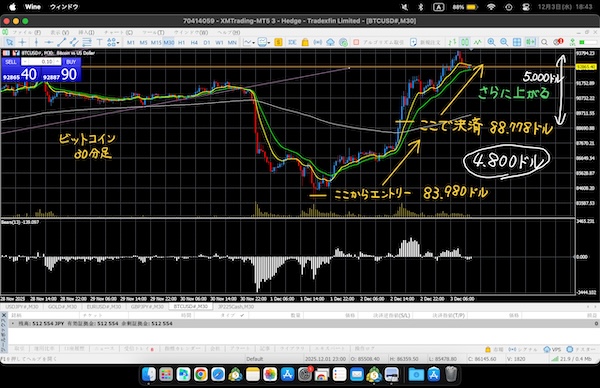This screenshot has height=388, width=600.
Task: Select the M30 timeframe button
Action: [169, 42]
